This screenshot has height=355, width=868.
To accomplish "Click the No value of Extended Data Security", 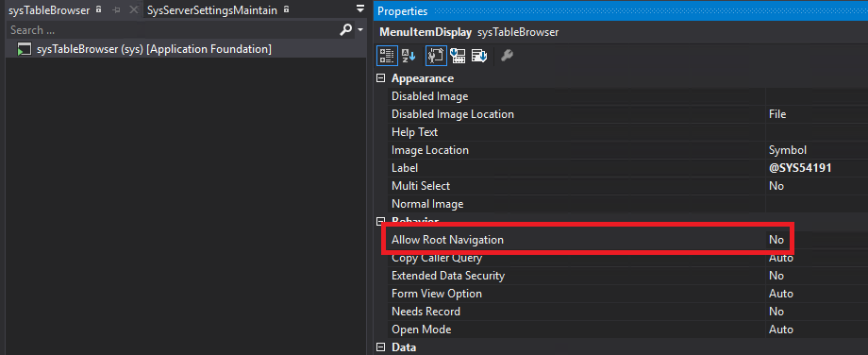I will tap(776, 276).
